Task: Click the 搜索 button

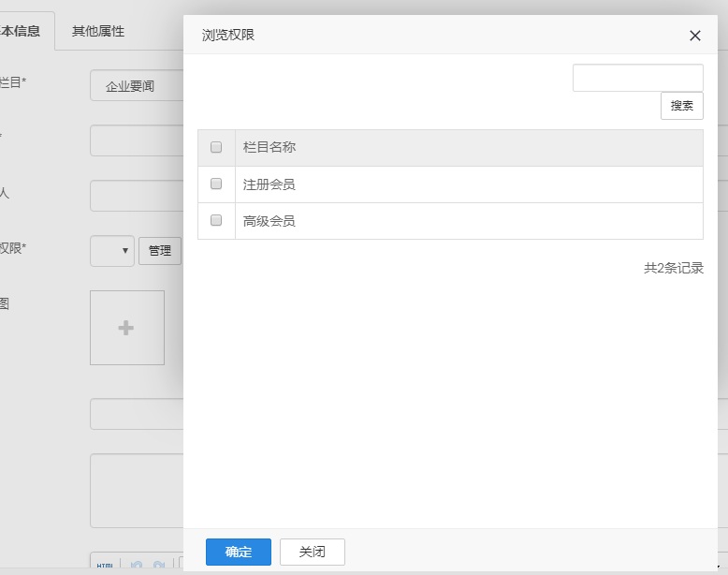Action: click(x=681, y=106)
